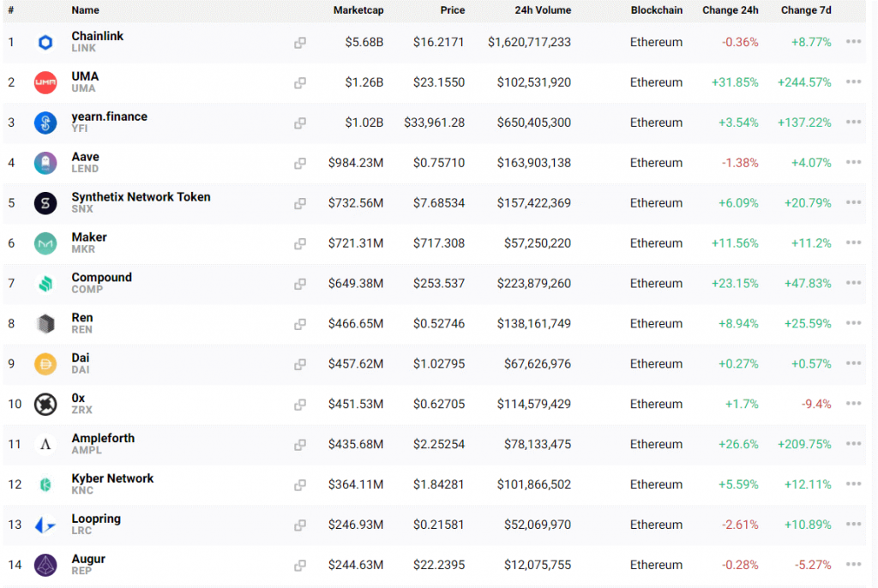This screenshot has height=588, width=878.
Task: Click the Aave ghost logo icon
Action: (x=45, y=163)
